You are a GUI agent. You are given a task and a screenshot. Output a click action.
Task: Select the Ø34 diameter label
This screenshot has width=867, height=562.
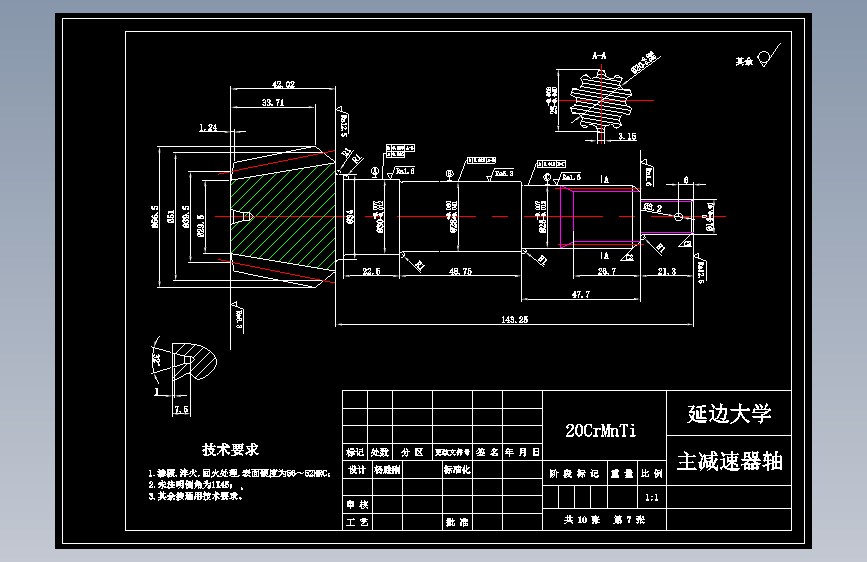(x=351, y=216)
